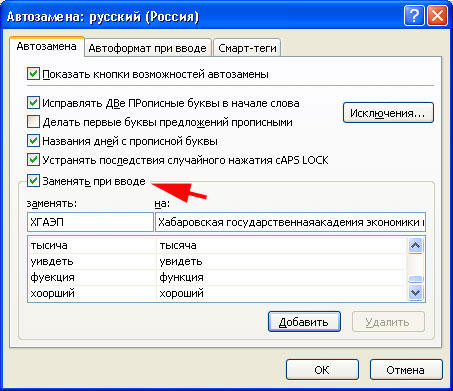Click replacement word хороший in list
Screen dimensions: 453x391
(x=181, y=293)
